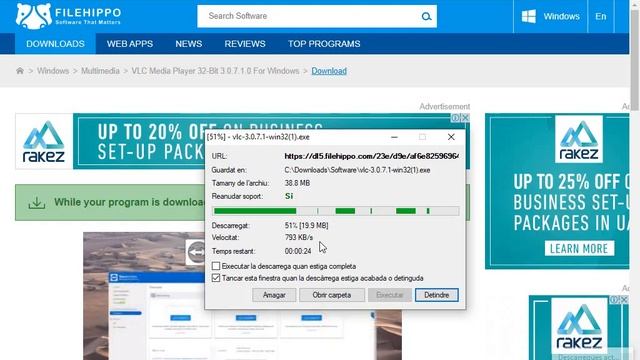Click the download URL text in dialog
The image size is (640, 360).
[371, 156]
